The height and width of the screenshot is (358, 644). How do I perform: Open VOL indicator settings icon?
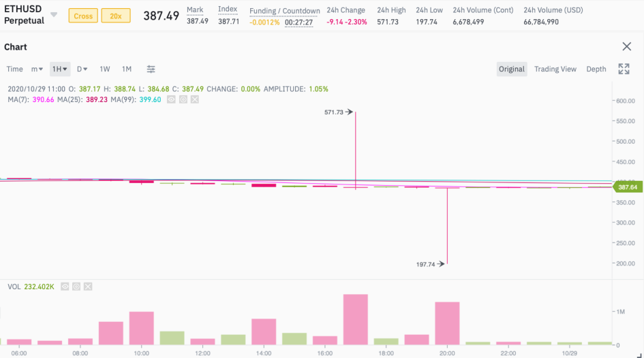pos(76,287)
